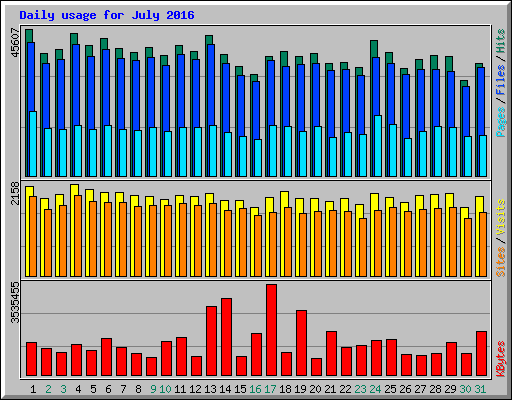Click the orange Sites bar for day 4
The height and width of the screenshot is (400, 512).
point(78,236)
